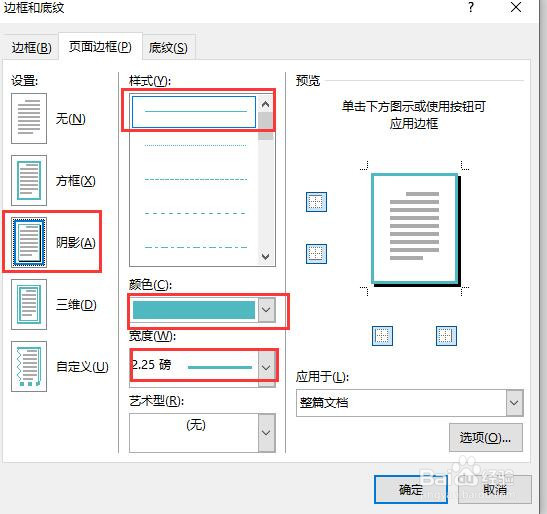Image resolution: width=547 pixels, height=514 pixels.
Task: Open the 宽度(W) width dropdown arrow
Action: pos(267,367)
